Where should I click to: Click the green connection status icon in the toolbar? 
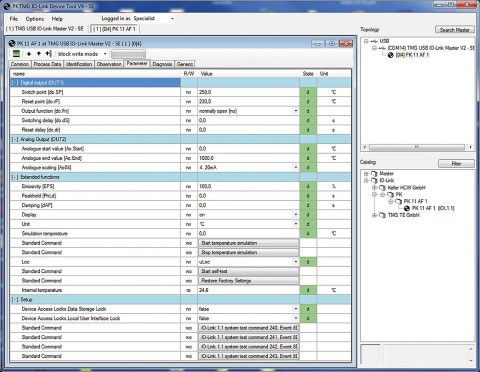click(16, 54)
